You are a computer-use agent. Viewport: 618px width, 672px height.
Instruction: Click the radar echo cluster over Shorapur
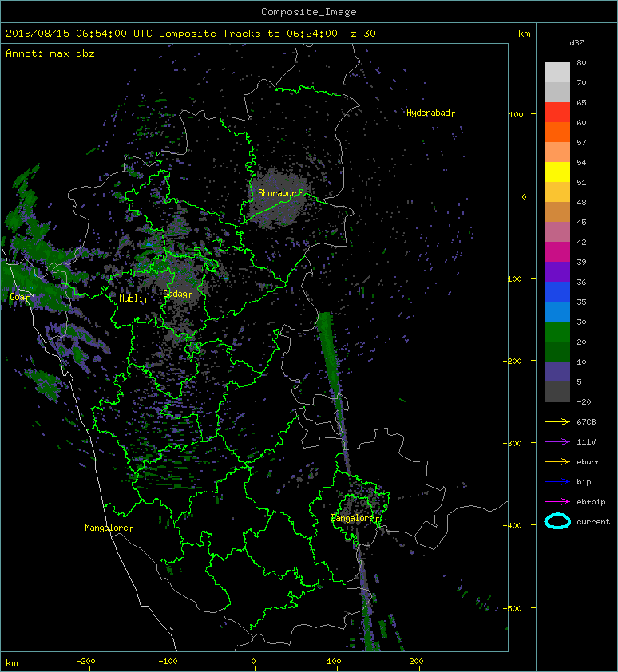click(278, 198)
